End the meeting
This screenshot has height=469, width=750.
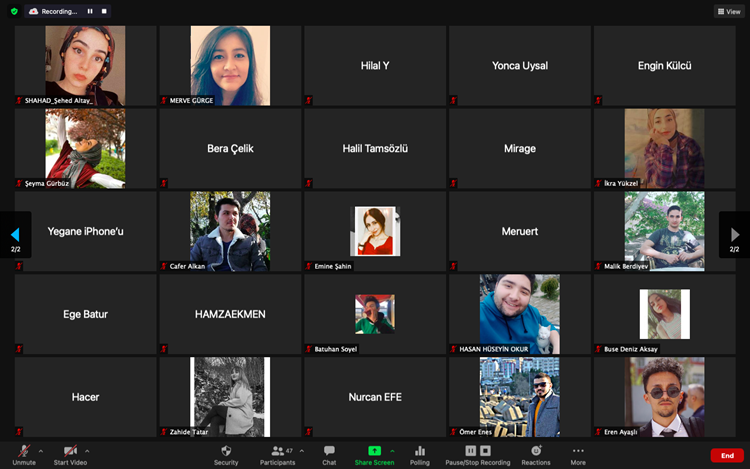tap(727, 455)
